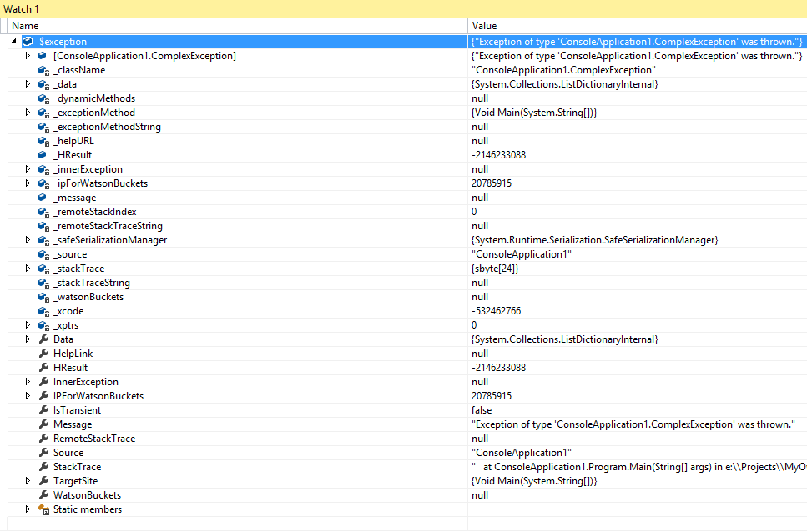Collapse the $exception tree node

[13, 41]
